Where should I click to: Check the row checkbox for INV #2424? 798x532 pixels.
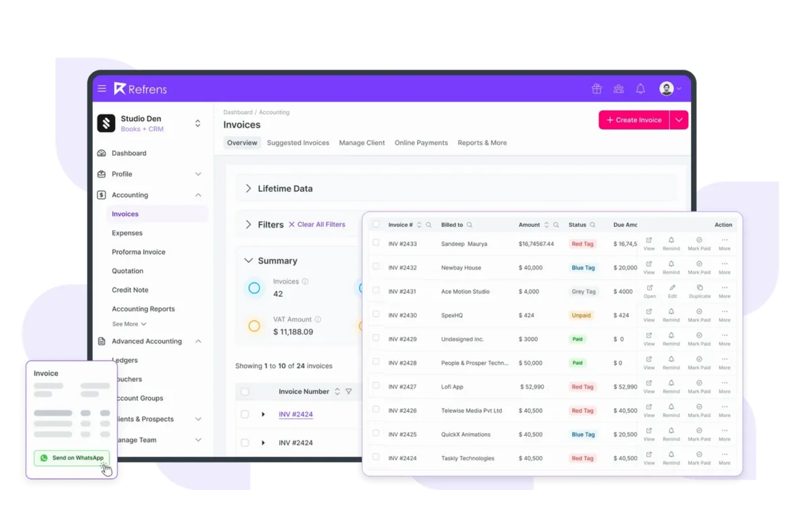pyautogui.click(x=376, y=457)
